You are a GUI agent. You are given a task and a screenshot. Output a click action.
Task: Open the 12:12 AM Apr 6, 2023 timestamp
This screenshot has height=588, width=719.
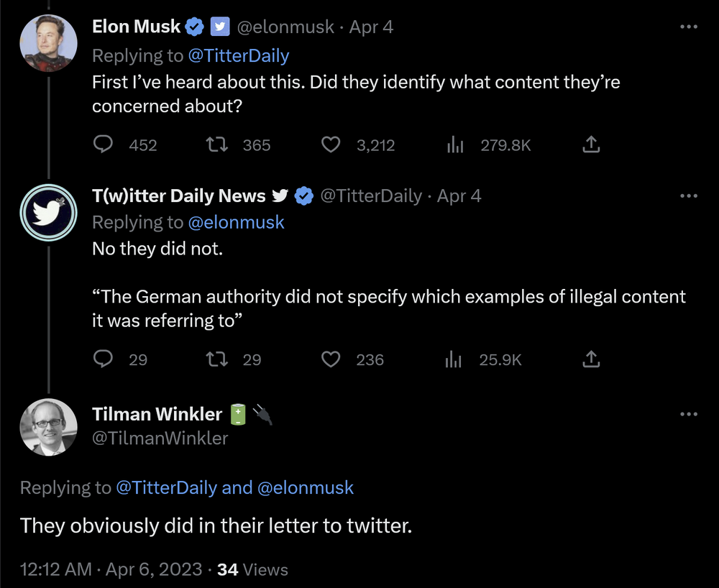coord(111,570)
